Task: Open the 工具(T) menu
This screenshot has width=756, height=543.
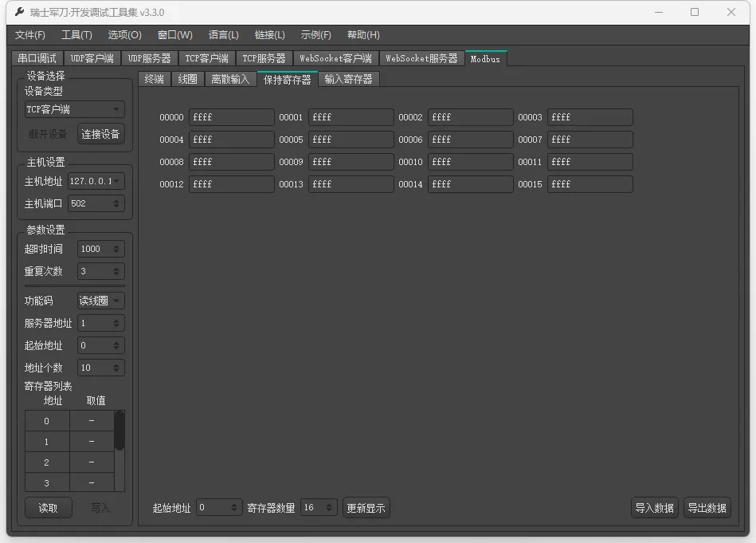Action: pyautogui.click(x=76, y=35)
